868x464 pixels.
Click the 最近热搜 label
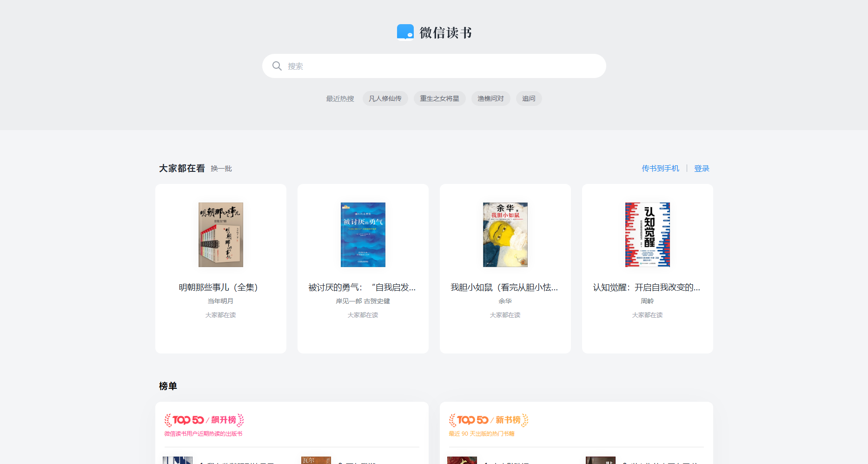[340, 98]
